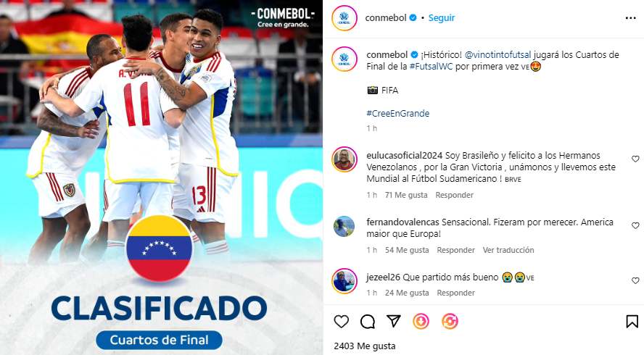The height and width of the screenshot is (355, 644).
Task: Like the eulucasoficial2024 comment
Action: coord(635,159)
